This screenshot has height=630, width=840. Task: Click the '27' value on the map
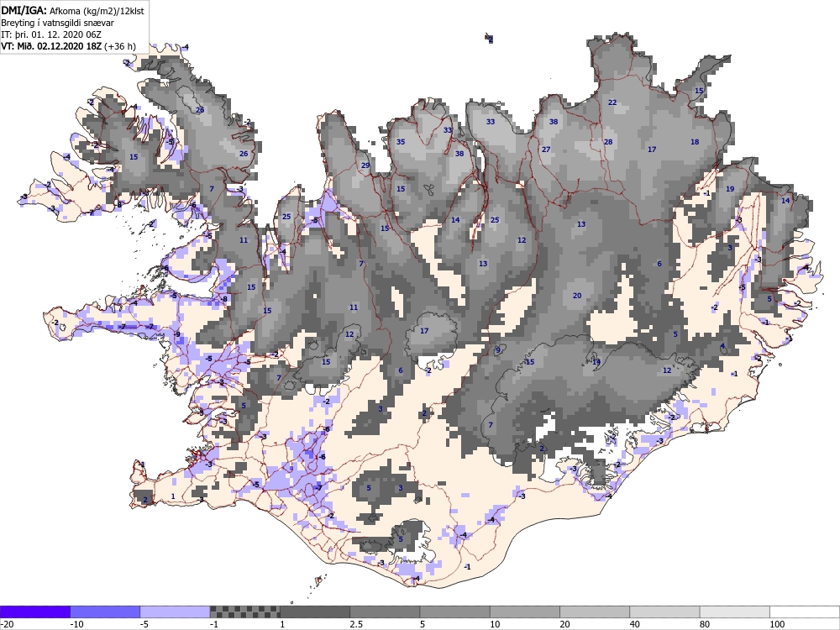coord(546,150)
